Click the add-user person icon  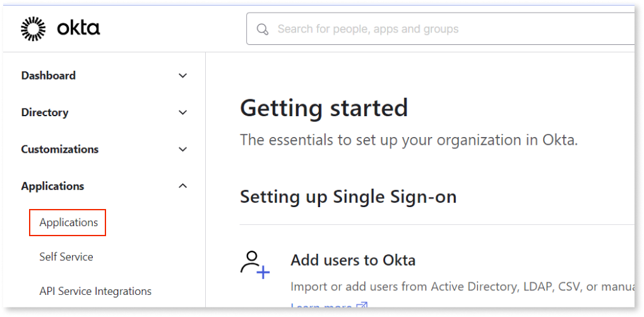[255, 265]
